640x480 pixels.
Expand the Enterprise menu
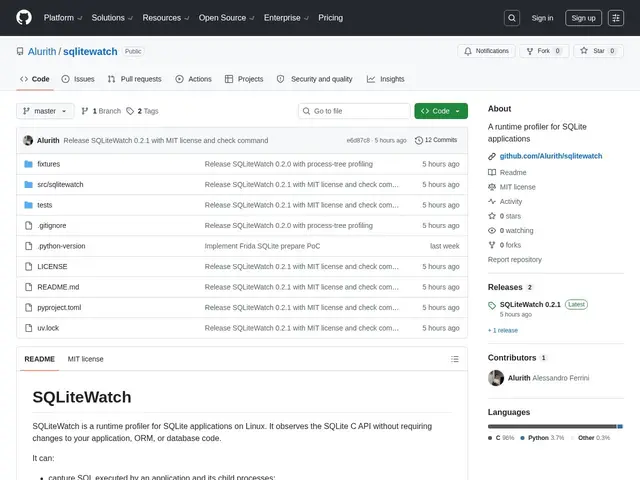tap(286, 18)
